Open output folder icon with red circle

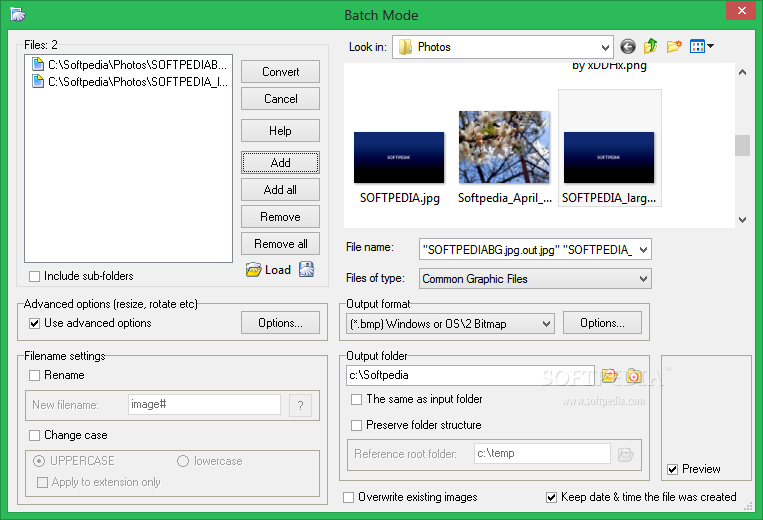pos(634,376)
